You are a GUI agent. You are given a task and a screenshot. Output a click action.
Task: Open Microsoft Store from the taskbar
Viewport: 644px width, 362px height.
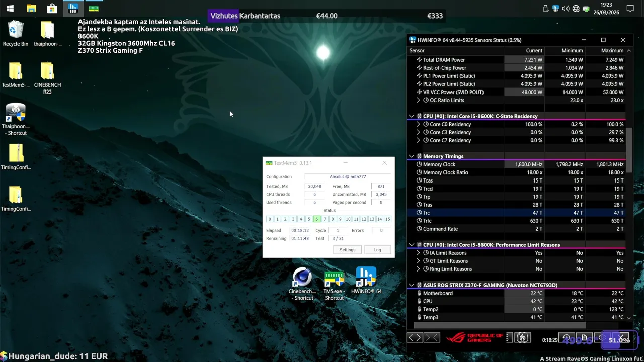pos(52,9)
